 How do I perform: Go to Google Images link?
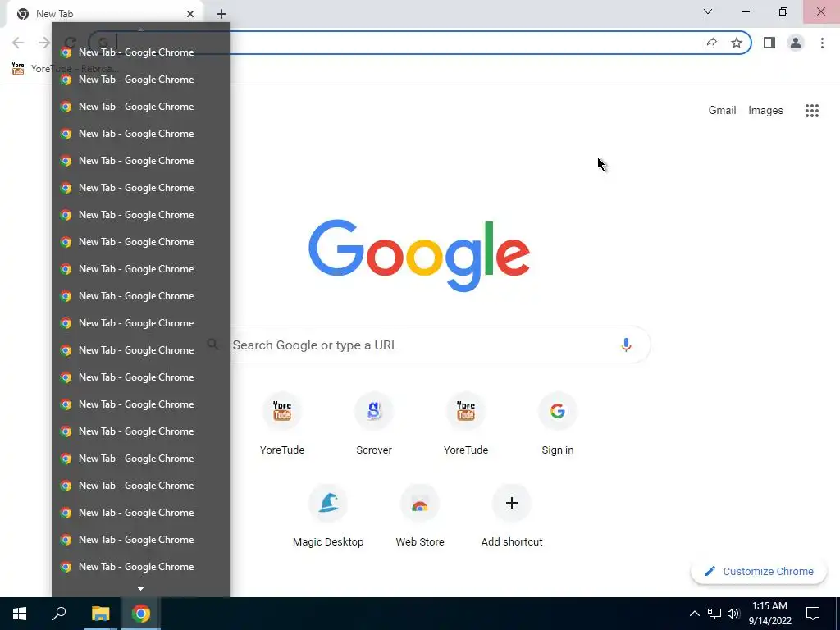tap(765, 111)
